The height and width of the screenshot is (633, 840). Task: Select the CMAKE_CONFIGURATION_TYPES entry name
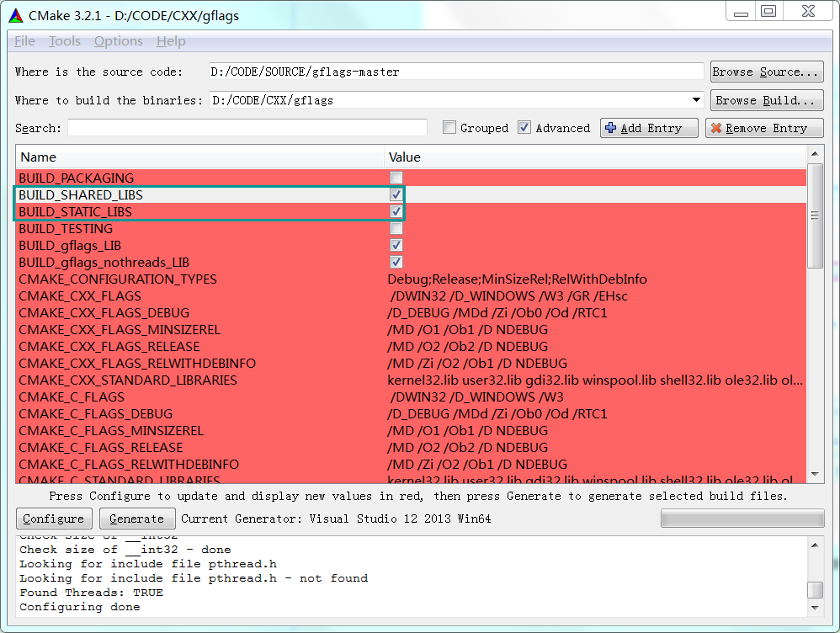(x=118, y=279)
